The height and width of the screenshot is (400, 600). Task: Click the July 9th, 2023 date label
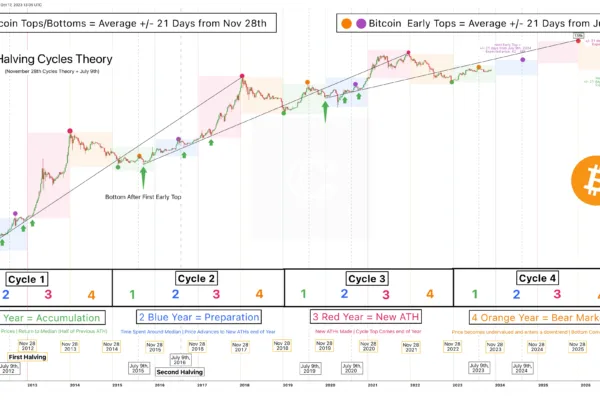click(479, 368)
